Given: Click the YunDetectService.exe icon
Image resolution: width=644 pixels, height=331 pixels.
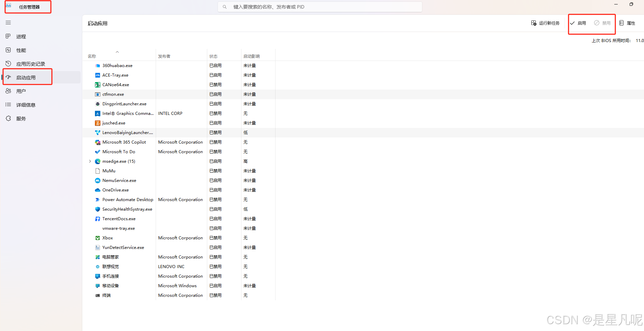Looking at the screenshot, I should click(98, 248).
